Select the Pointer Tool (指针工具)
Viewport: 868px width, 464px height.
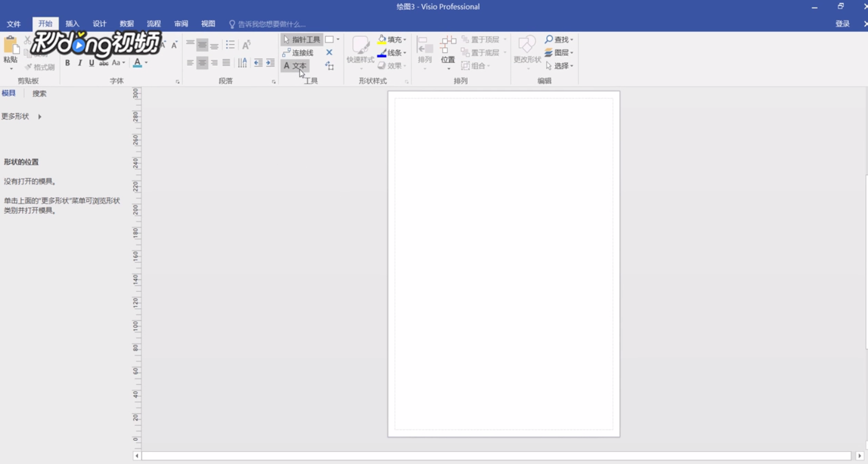[302, 40]
